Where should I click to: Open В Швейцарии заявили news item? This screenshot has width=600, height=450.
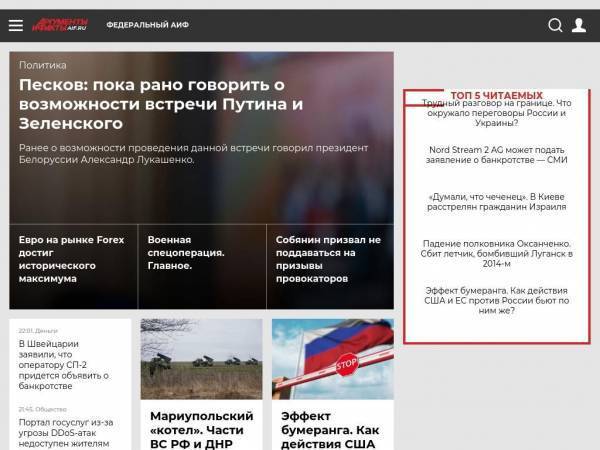[64, 365]
